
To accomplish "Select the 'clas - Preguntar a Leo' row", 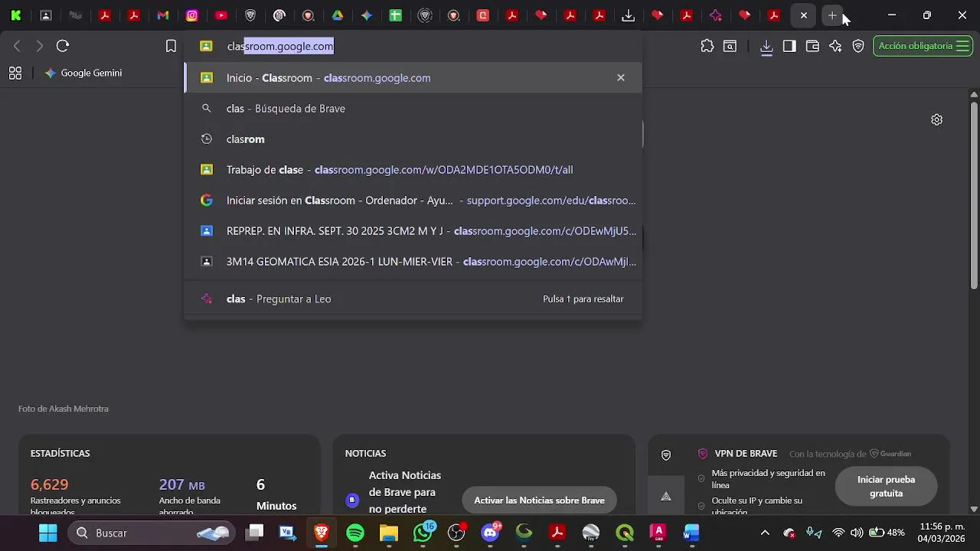I will [413, 298].
